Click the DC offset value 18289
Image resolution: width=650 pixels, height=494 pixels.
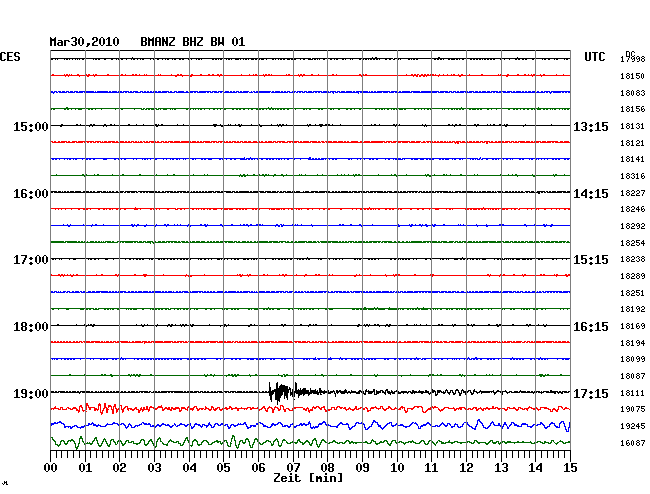(x=633, y=276)
